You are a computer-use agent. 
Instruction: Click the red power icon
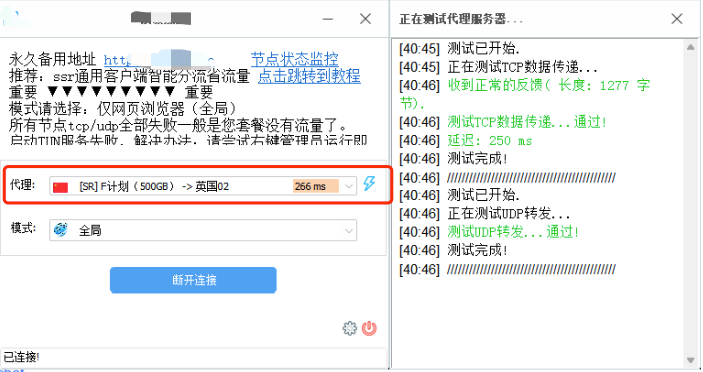[369, 329]
